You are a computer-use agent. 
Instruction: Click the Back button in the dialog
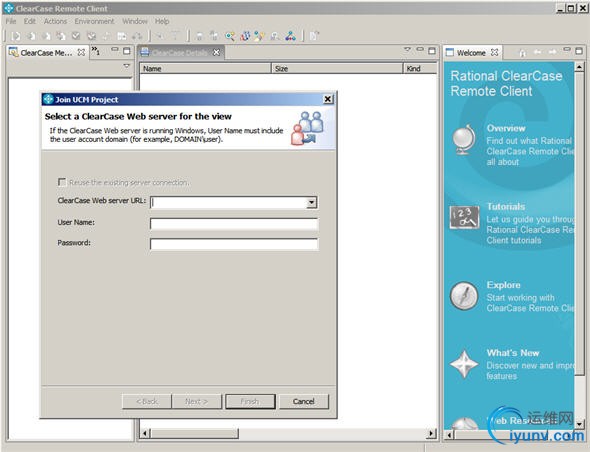pyautogui.click(x=147, y=402)
